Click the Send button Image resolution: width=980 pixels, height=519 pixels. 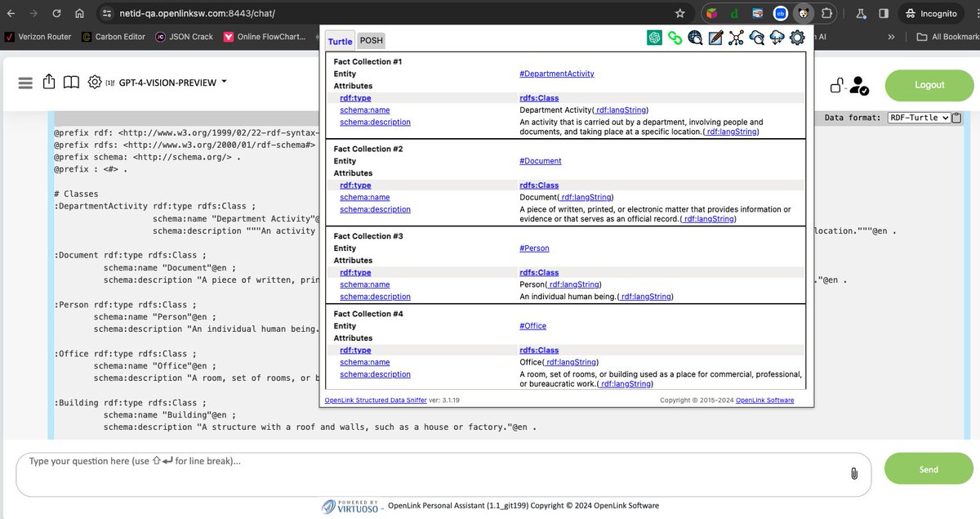point(929,469)
